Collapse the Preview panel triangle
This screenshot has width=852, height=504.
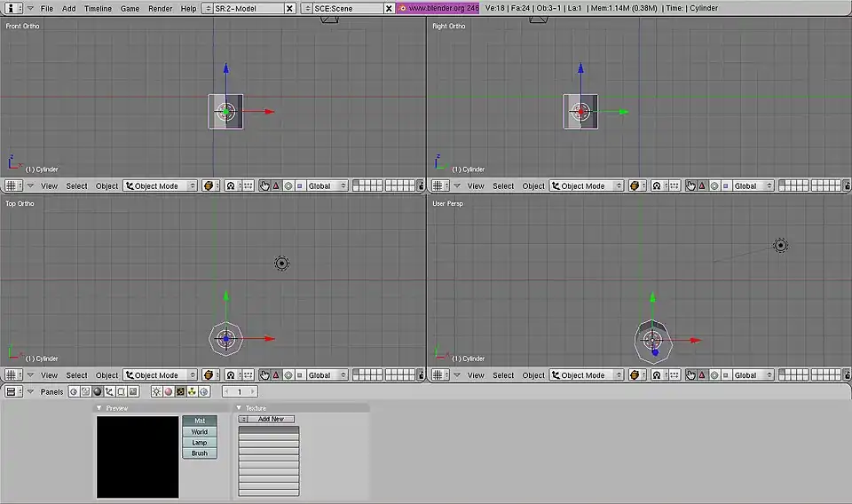[99, 408]
